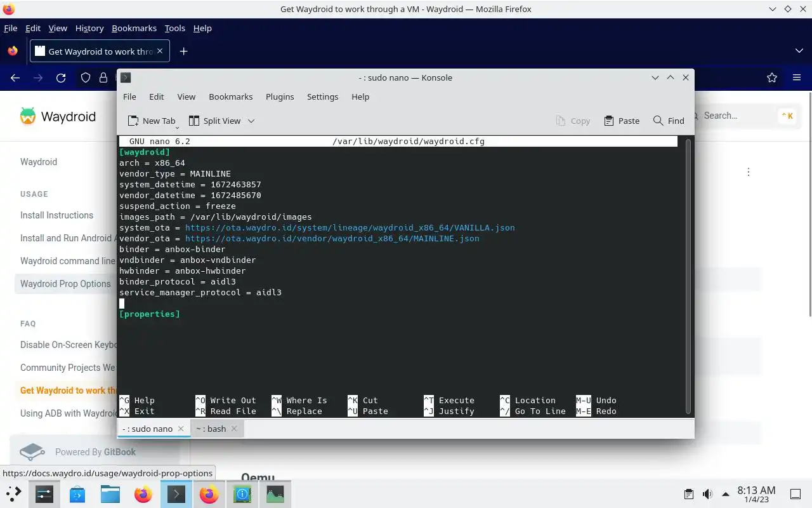Screen dimensions: 812x508
Task: Click the Copy toolbar button
Action: pyautogui.click(x=573, y=121)
